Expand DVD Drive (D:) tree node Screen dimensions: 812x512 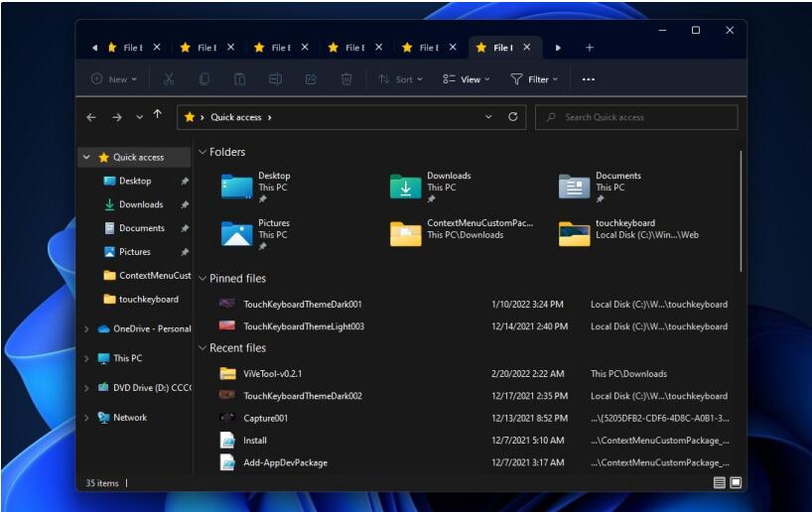86,388
